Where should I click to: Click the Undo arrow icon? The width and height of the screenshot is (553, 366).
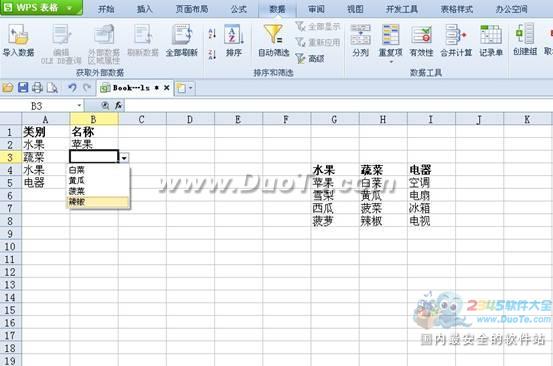[x=72, y=87]
